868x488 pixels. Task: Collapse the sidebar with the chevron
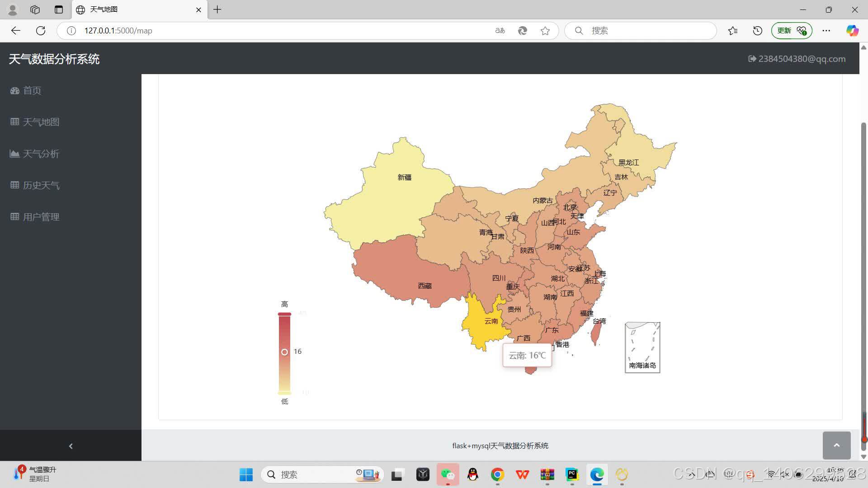click(x=71, y=446)
